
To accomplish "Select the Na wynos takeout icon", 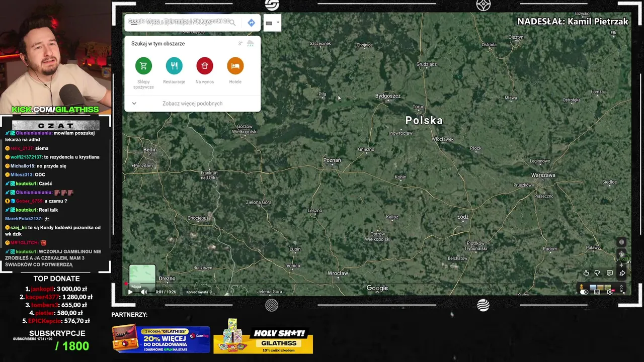I will click(205, 66).
